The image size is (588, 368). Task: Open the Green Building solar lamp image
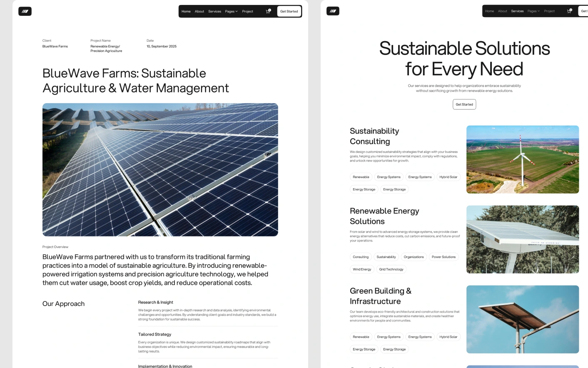(522, 319)
